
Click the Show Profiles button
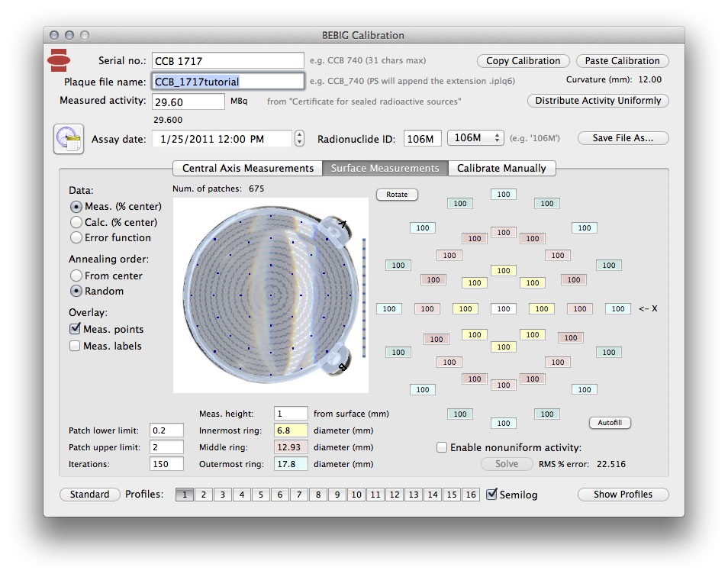click(x=623, y=495)
